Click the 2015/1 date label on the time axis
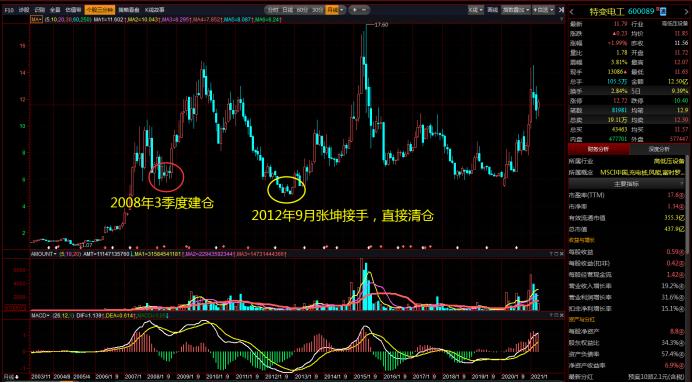The width and height of the screenshot is (692, 383). 362,377
